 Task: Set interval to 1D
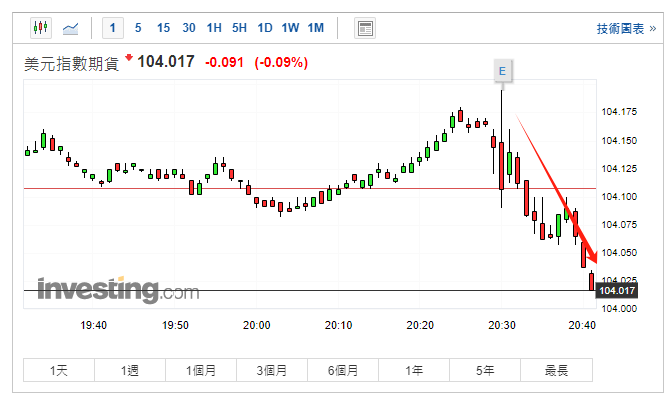(x=265, y=28)
